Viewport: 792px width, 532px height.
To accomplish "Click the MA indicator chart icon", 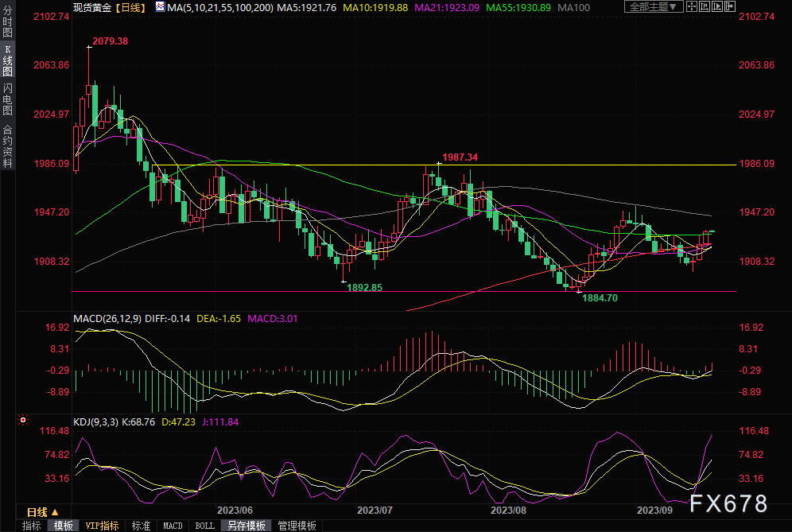I will coord(161,7).
